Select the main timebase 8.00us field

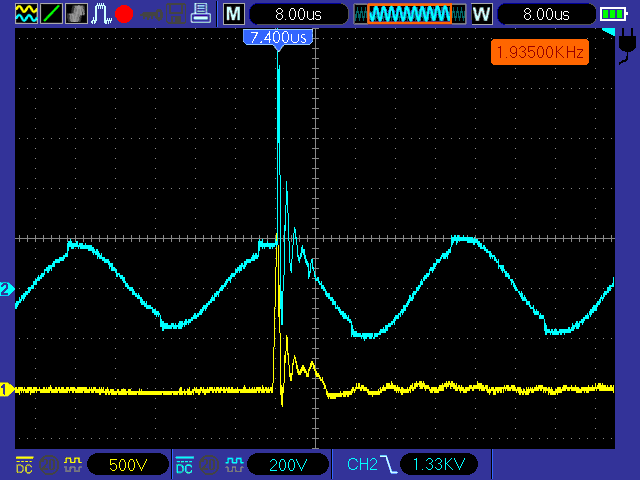298,14
